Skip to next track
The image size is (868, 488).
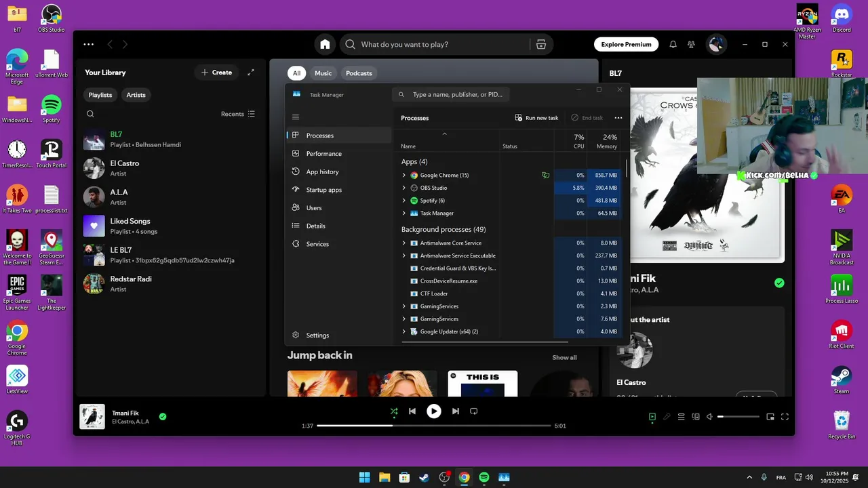[x=456, y=411]
